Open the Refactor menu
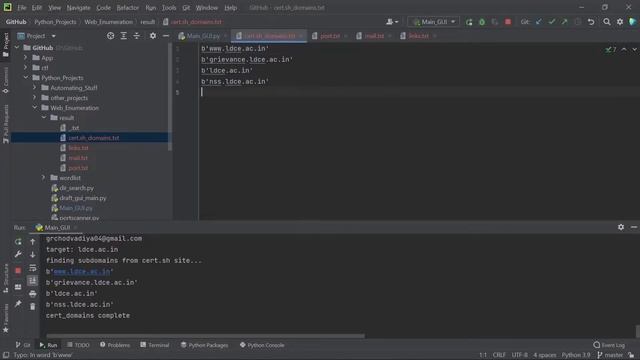The width and height of the screenshot is (640, 360). tap(128, 8)
